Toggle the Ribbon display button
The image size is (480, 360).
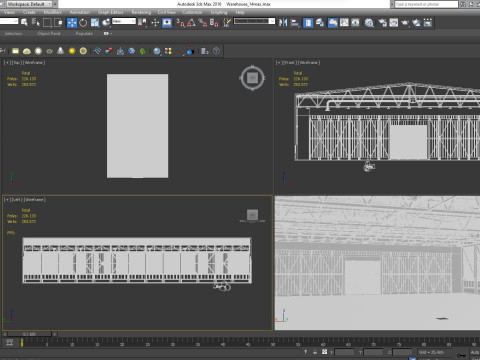[333, 22]
